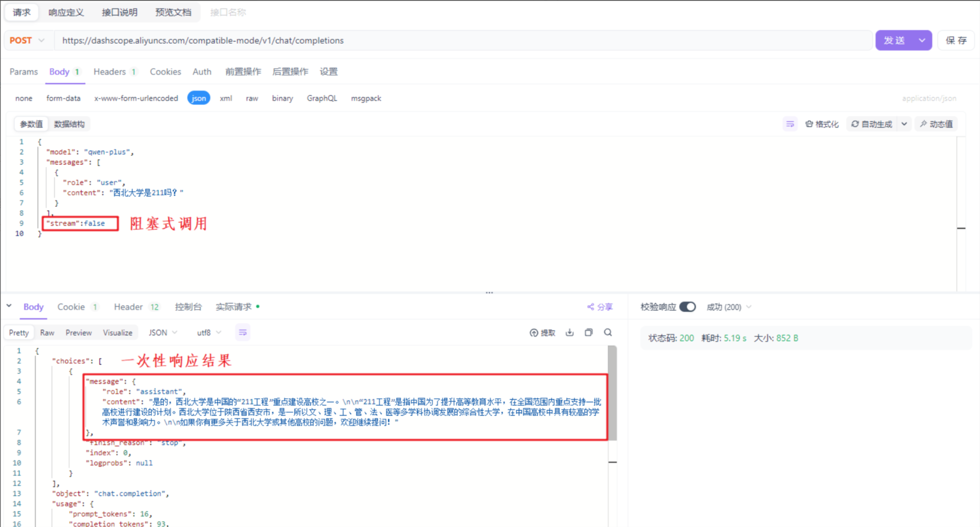This screenshot has height=527, width=980.
Task: Click the request URL input field
Action: coord(463,40)
